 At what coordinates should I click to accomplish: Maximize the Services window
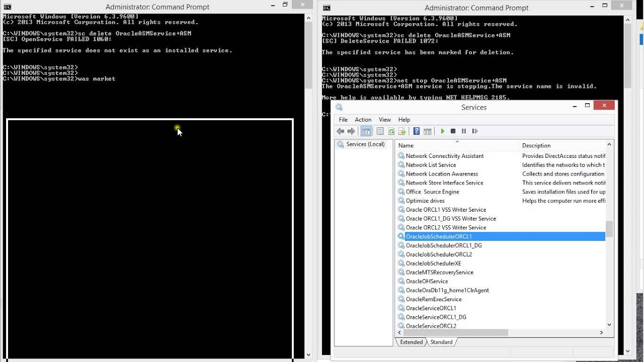[x=587, y=106]
